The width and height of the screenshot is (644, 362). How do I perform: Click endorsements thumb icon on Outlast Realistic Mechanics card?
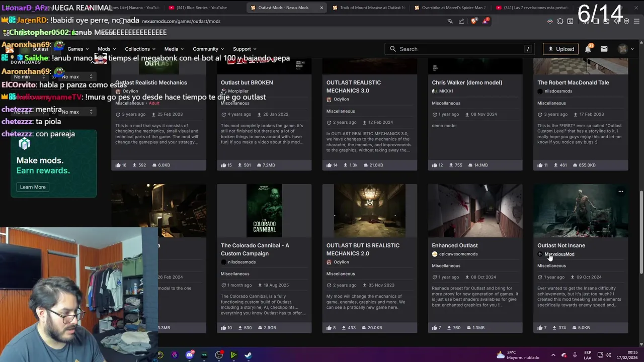point(118,165)
